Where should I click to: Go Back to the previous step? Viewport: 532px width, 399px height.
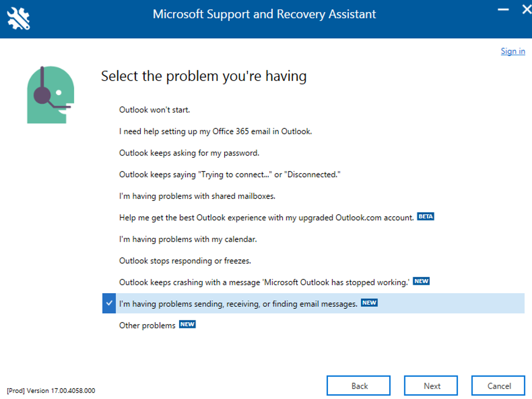coord(358,386)
